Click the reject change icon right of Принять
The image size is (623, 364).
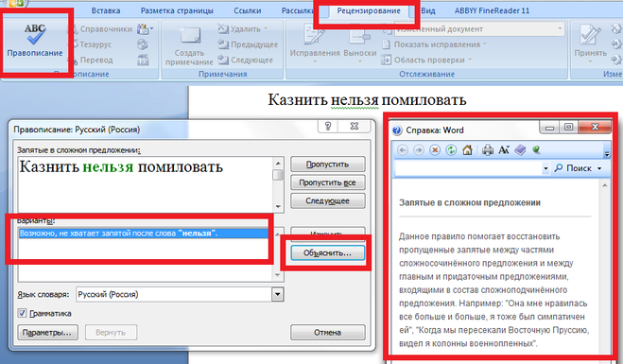click(x=615, y=29)
